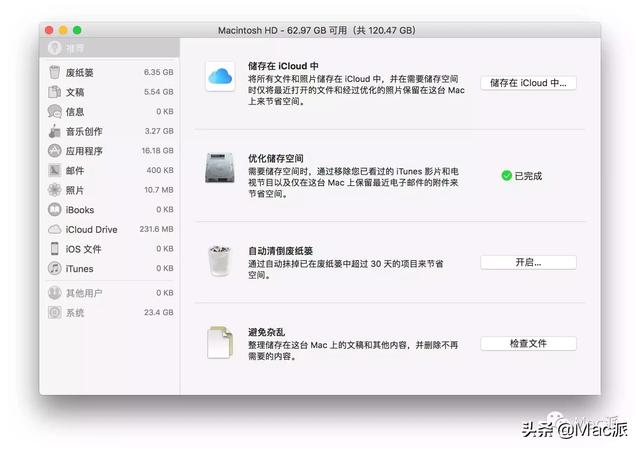This screenshot has width=640, height=451.
Task: Click the 231.6 MB iCloud Drive size
Action: tap(156, 229)
